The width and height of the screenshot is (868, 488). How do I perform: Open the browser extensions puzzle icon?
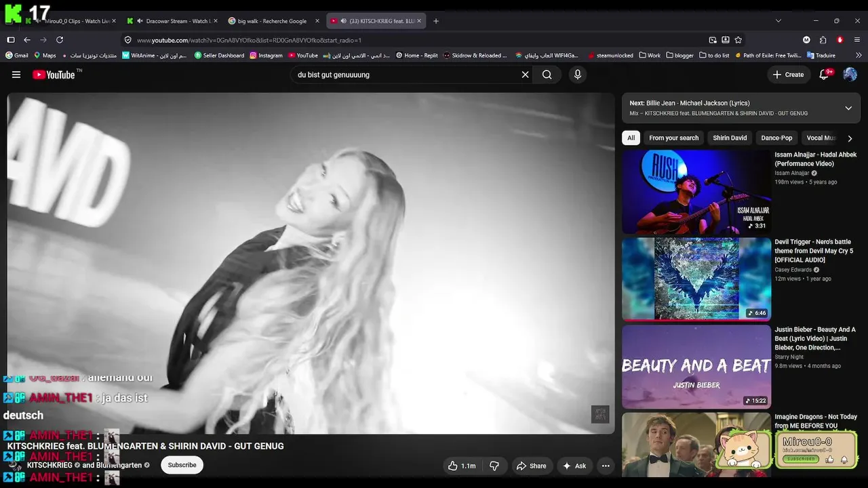pyautogui.click(x=823, y=40)
